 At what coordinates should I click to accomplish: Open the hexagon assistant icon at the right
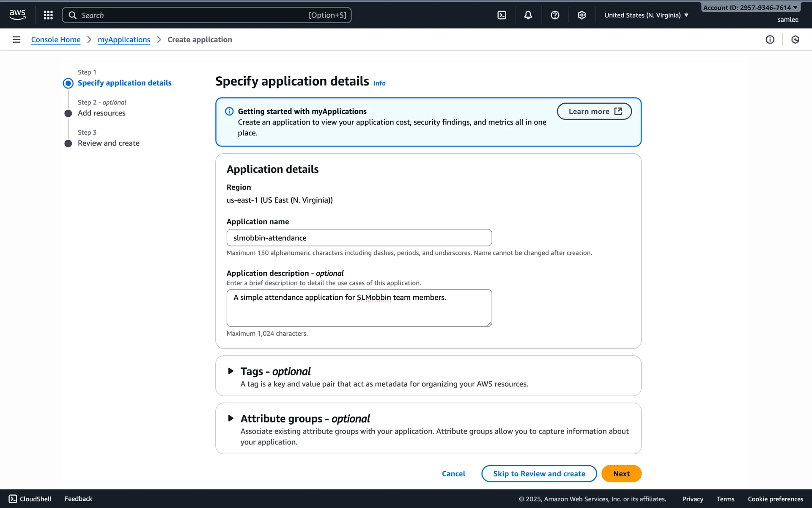click(x=795, y=39)
